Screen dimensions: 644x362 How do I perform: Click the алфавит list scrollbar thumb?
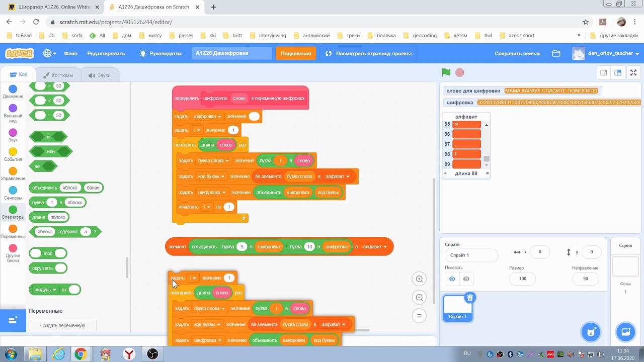[487, 159]
